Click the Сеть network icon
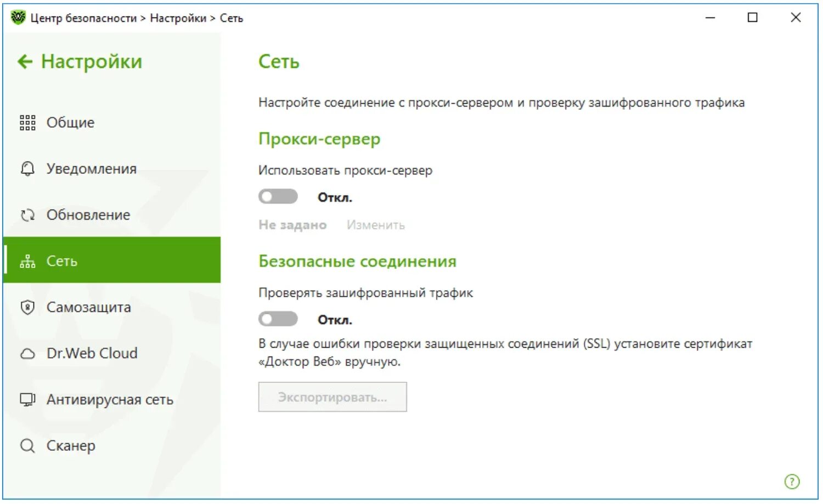 27,262
